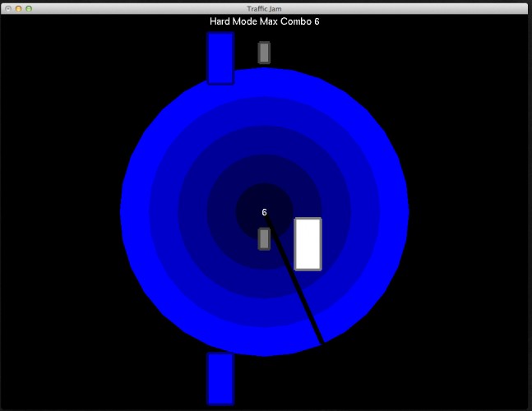Click the 'Hard Mode Max Combo 6' text
This screenshot has height=411, width=532.
264,21
